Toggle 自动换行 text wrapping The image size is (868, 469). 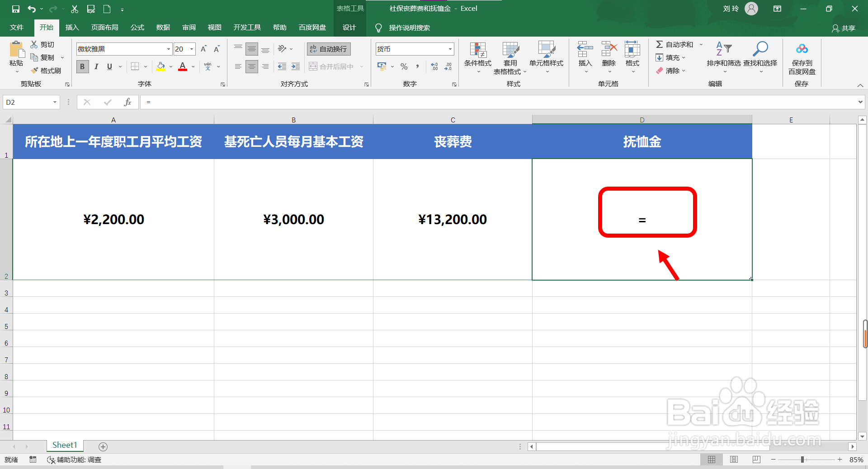328,48
